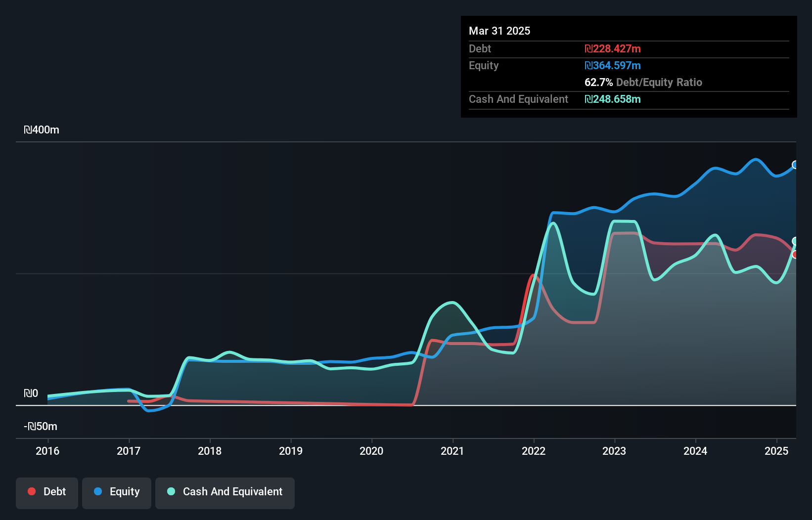Click the 62.7% Debt/Equity Ratio text
Viewport: 812px width, 520px height.
(x=643, y=82)
